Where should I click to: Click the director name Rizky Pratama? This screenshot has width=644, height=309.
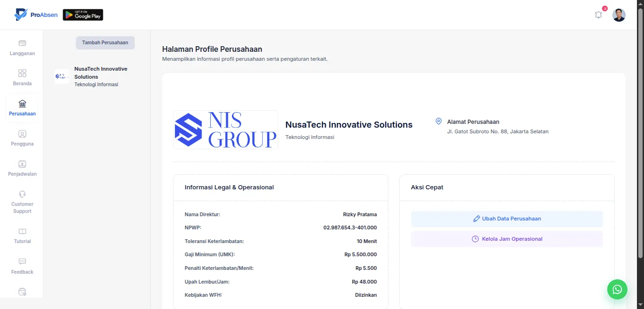(x=360, y=214)
